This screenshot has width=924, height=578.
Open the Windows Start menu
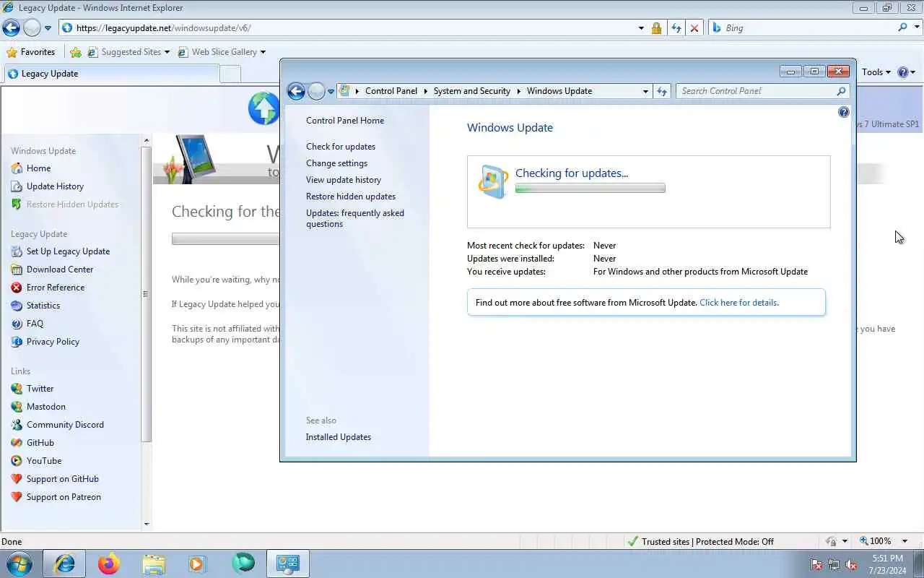(19, 564)
